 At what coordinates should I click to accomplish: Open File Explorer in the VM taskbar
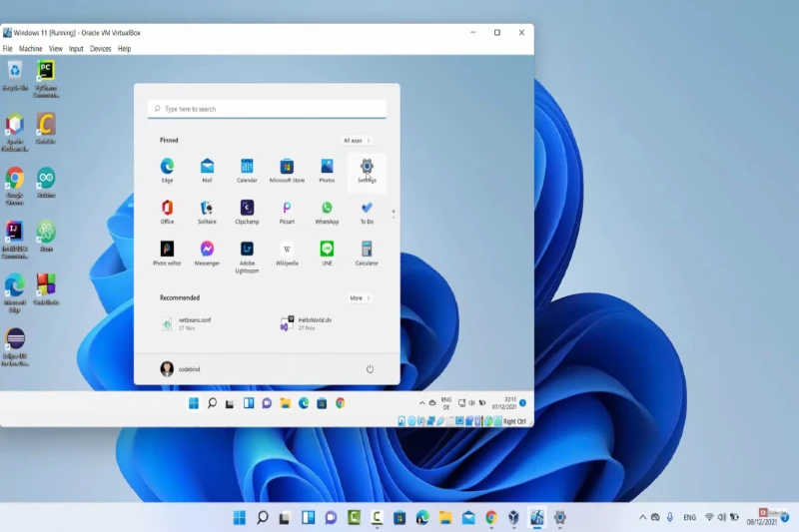pyautogui.click(x=286, y=403)
